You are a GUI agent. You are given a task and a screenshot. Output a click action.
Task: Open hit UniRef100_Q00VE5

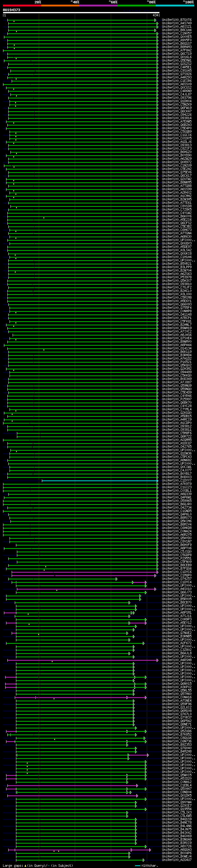[x=177, y=37]
